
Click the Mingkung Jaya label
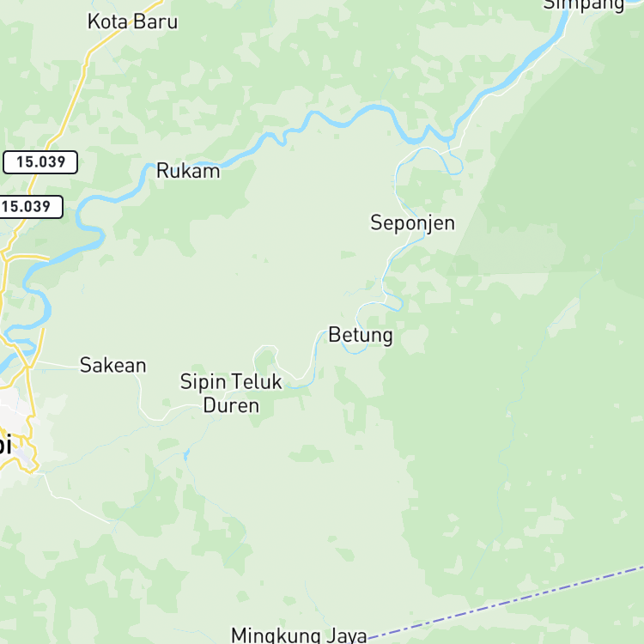[x=299, y=635]
